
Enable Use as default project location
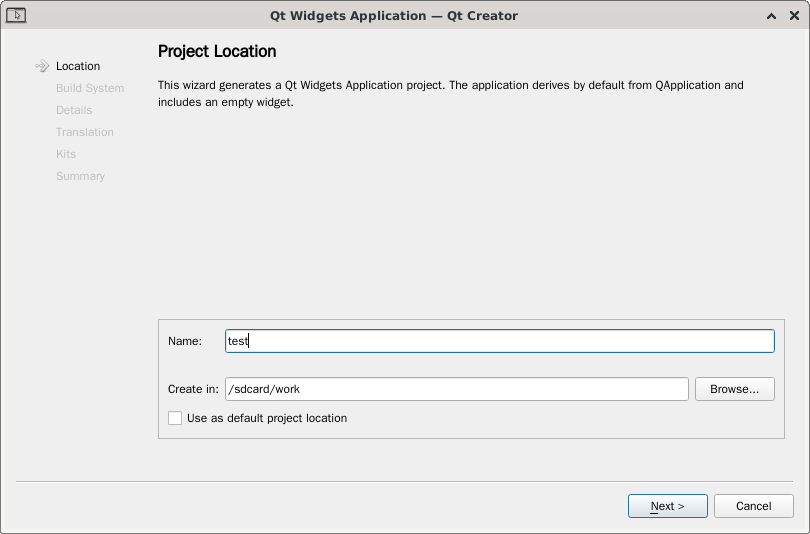tap(175, 418)
